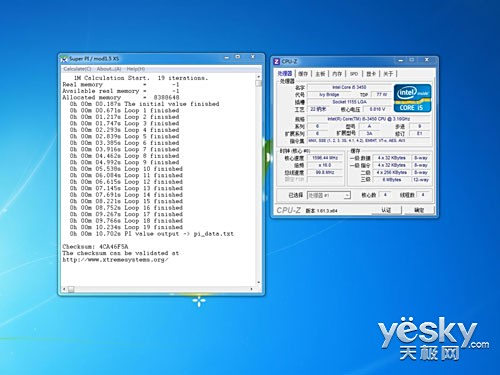Switch to the 缓存 tab in CPU-Z
500x375 pixels.
click(303, 74)
